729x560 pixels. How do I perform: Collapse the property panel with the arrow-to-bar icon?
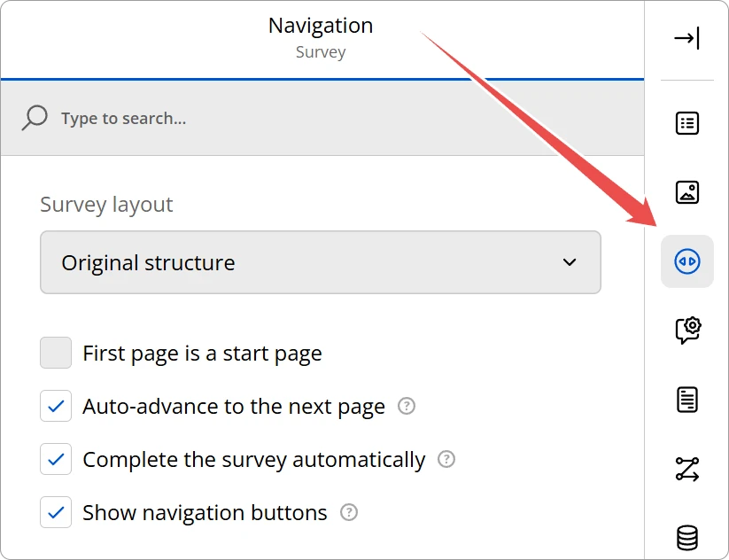(x=686, y=39)
